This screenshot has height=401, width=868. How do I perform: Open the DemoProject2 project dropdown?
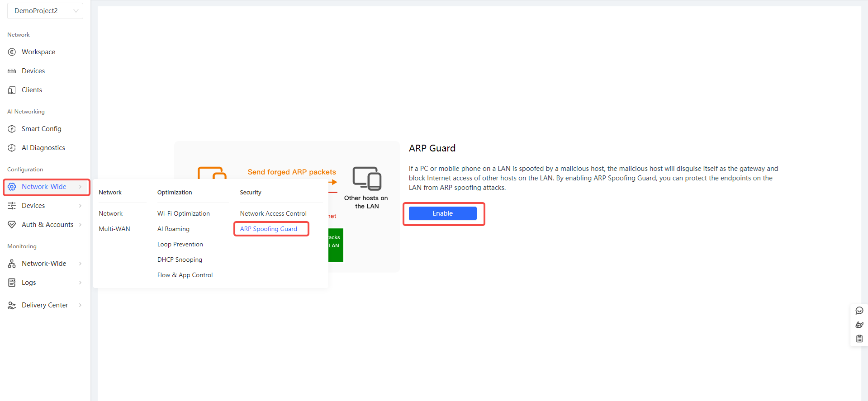(45, 11)
